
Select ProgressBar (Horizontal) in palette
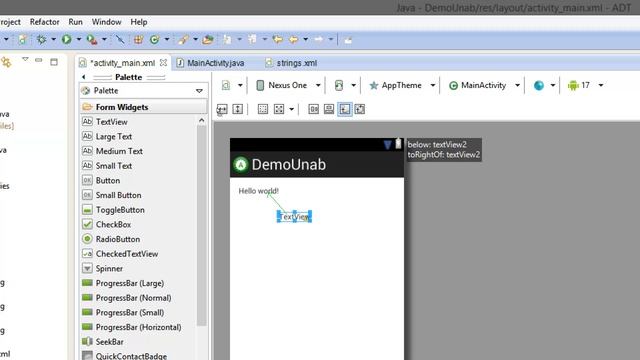tap(138, 327)
